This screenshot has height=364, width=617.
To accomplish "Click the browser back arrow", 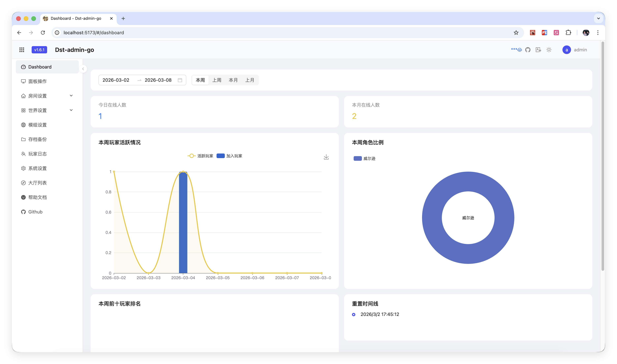I will point(19,33).
